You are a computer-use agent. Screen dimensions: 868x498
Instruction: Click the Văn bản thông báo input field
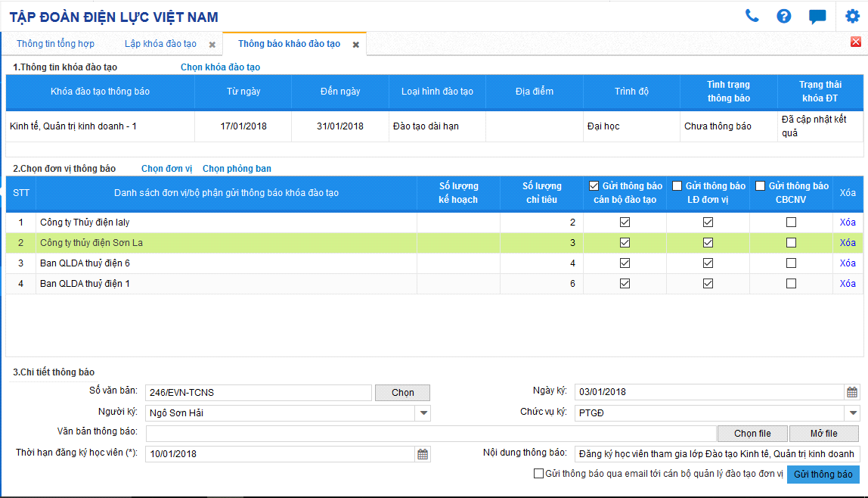(431, 434)
